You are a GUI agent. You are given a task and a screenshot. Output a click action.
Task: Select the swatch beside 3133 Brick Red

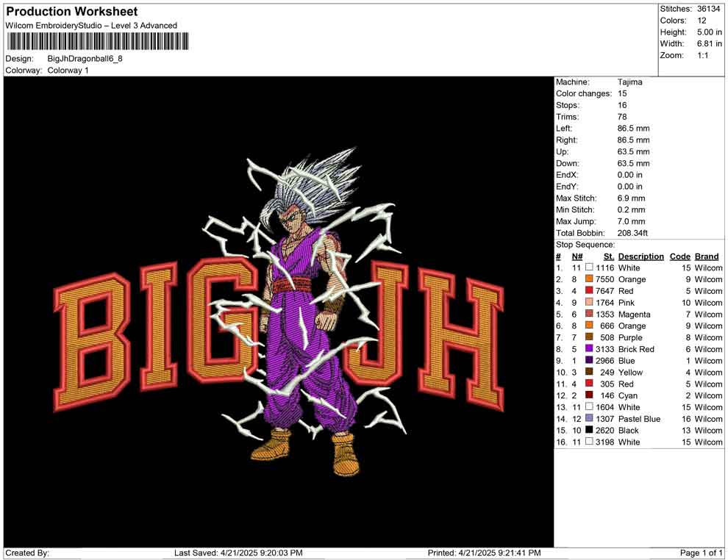[589, 348]
